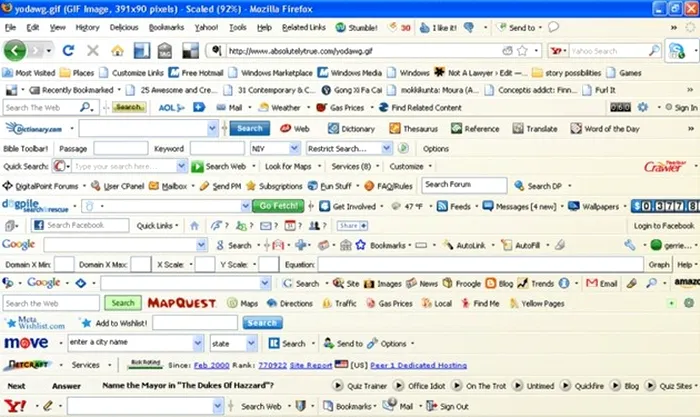700x417 pixels.
Task: Click the Google toolbar Bookmarks star
Action: pos(360,245)
